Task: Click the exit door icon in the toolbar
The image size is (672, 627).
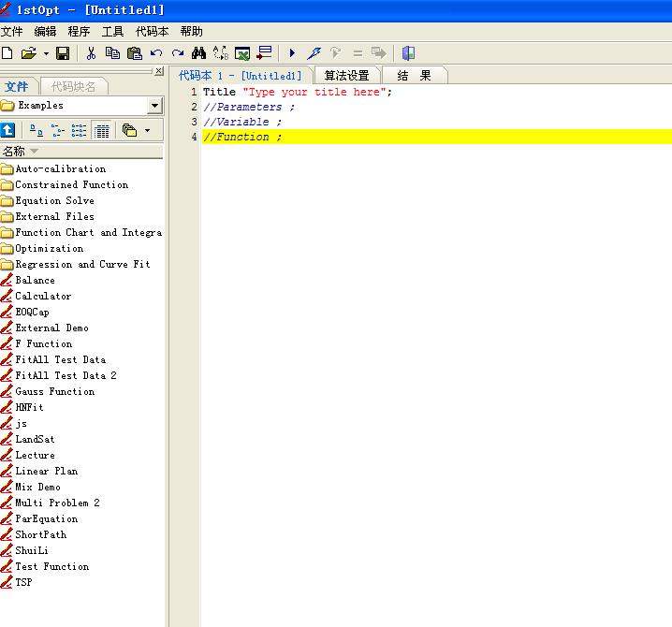Action: 408,53
